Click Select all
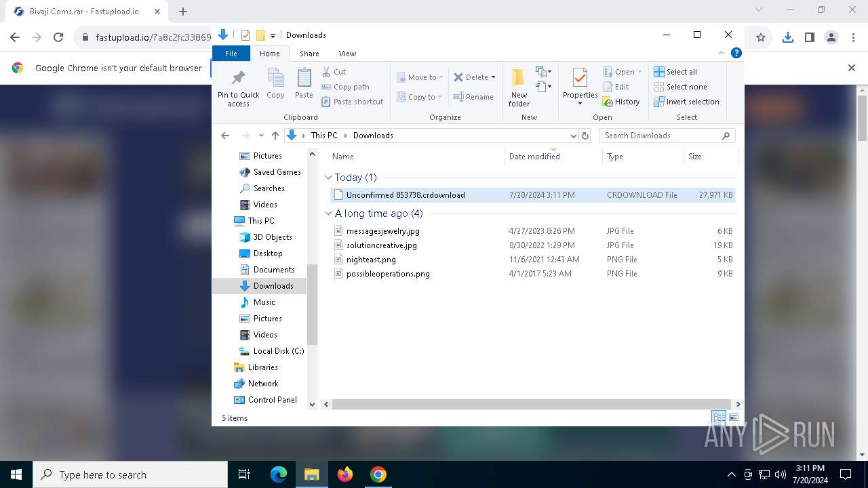The image size is (868, 488). pyautogui.click(x=675, y=72)
